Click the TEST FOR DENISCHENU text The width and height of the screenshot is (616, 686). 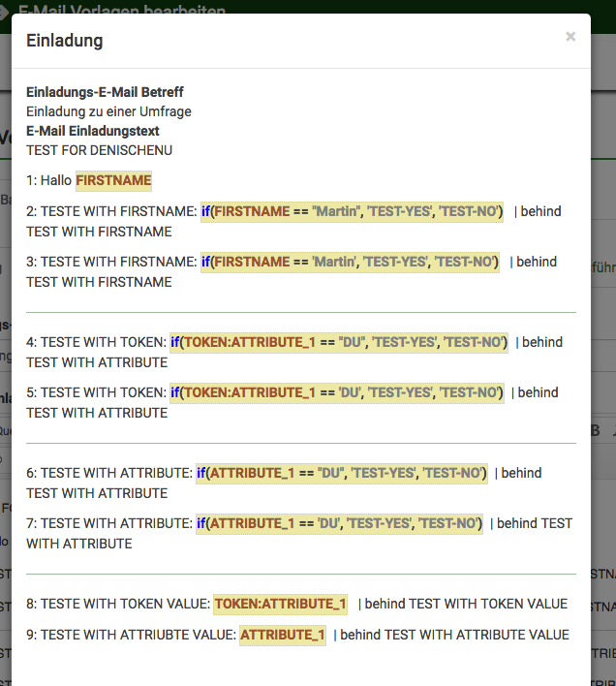(x=100, y=150)
